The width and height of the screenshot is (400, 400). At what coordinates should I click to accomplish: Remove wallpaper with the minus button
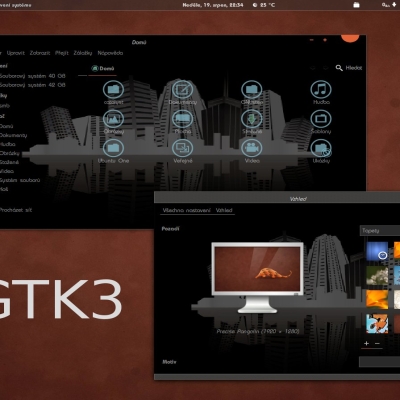[377, 343]
